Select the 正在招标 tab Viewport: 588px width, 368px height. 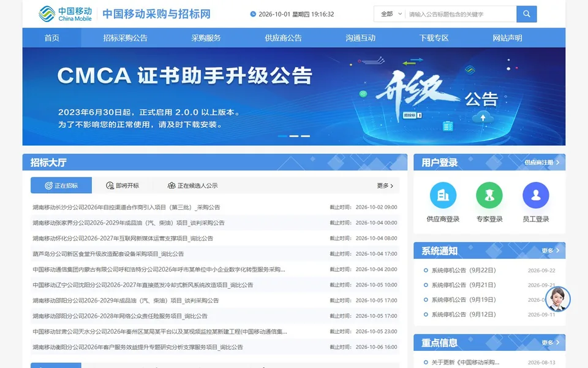61,185
